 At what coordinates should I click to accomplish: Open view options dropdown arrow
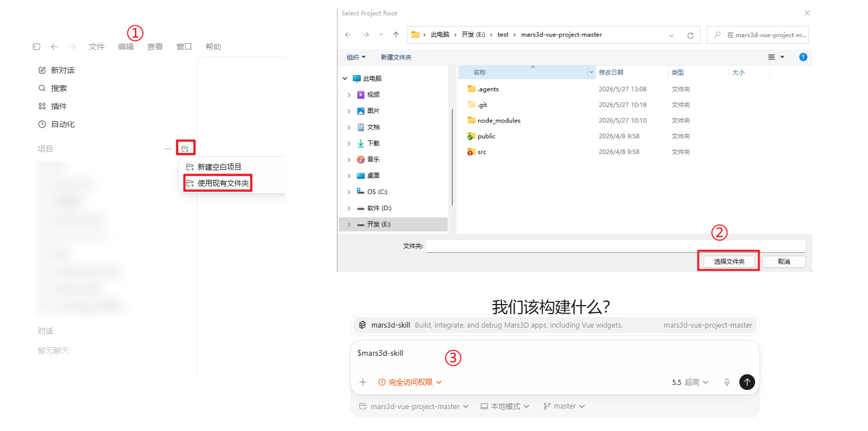point(782,57)
